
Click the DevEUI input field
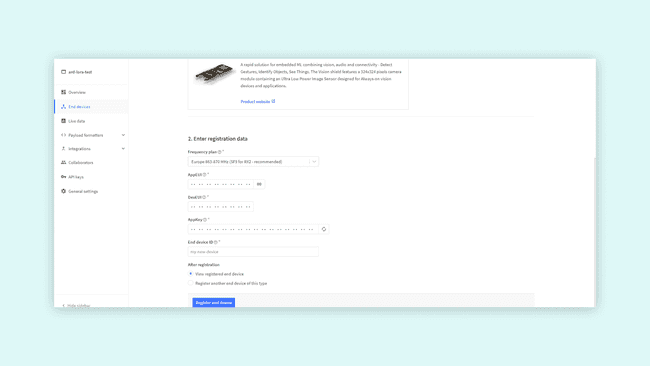click(221, 206)
